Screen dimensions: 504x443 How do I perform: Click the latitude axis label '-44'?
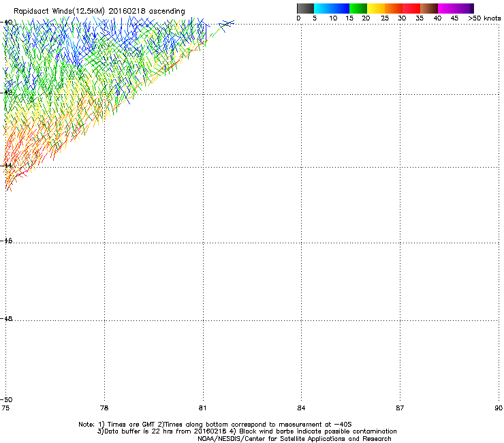pyautogui.click(x=6, y=166)
